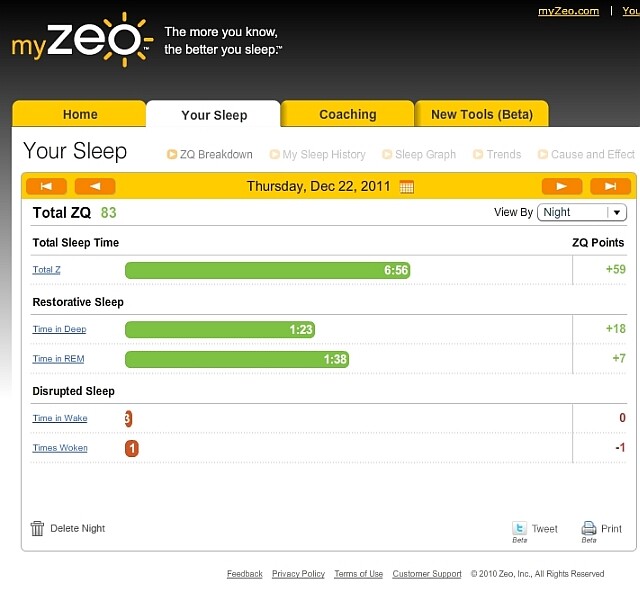Open the calendar date picker icon
640x592 pixels.
(407, 187)
